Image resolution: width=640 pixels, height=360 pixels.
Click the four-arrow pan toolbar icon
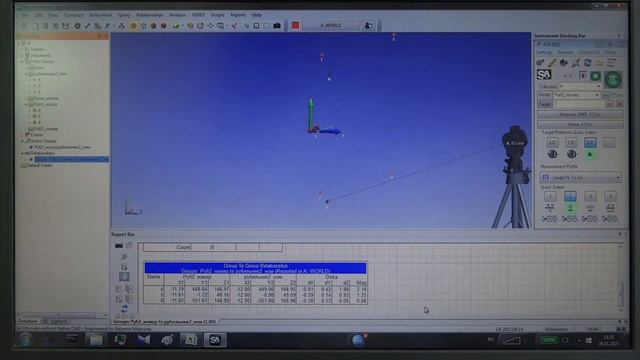[x=210, y=26]
